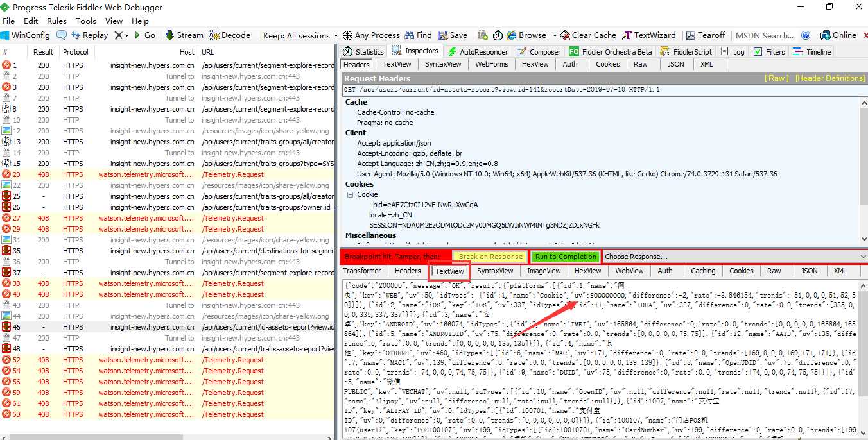The width and height of the screenshot is (868, 440).
Task: Collapse the Cookie tree node
Action: pyautogui.click(x=350, y=194)
